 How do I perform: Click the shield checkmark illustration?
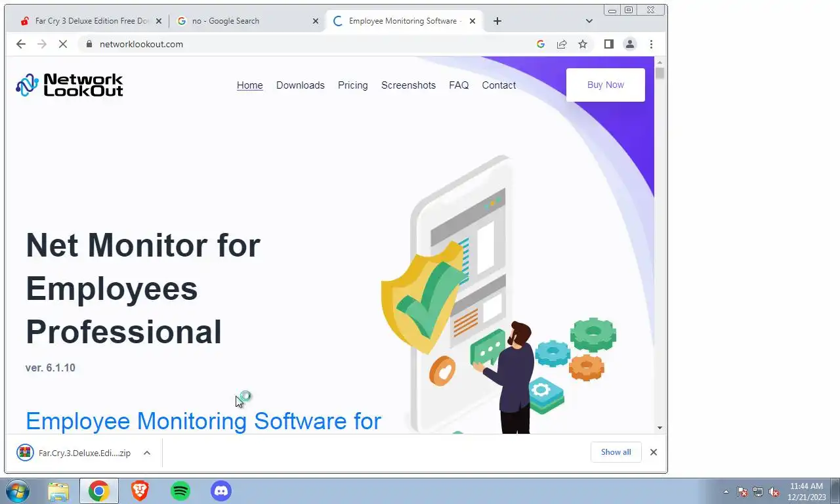pyautogui.click(x=423, y=299)
